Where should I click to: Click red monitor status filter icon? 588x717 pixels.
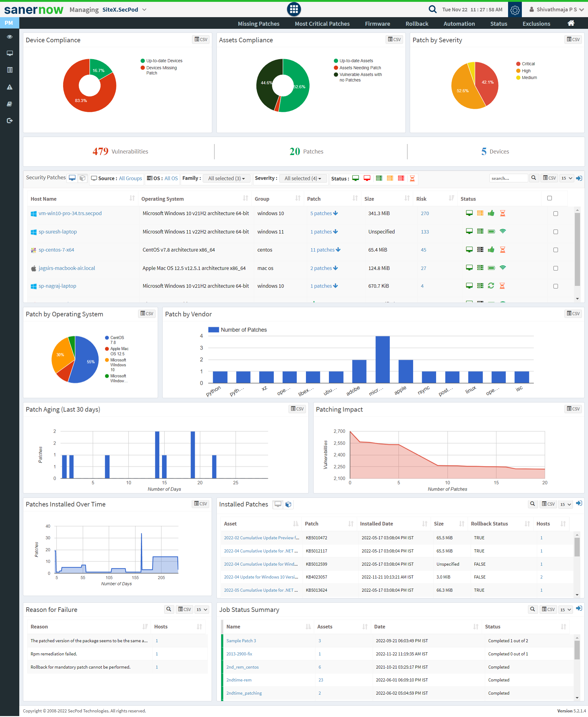coord(367,178)
